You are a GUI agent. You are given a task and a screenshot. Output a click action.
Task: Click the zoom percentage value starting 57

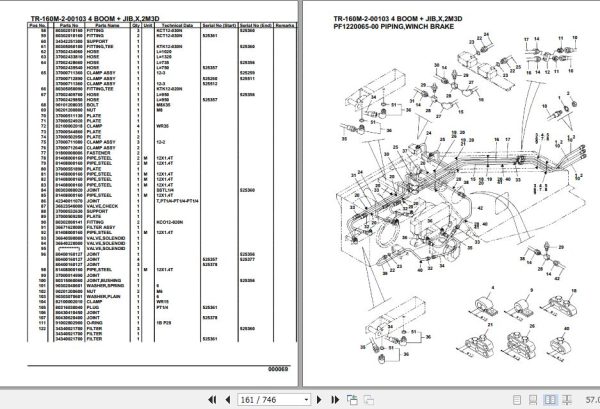click(x=592, y=400)
